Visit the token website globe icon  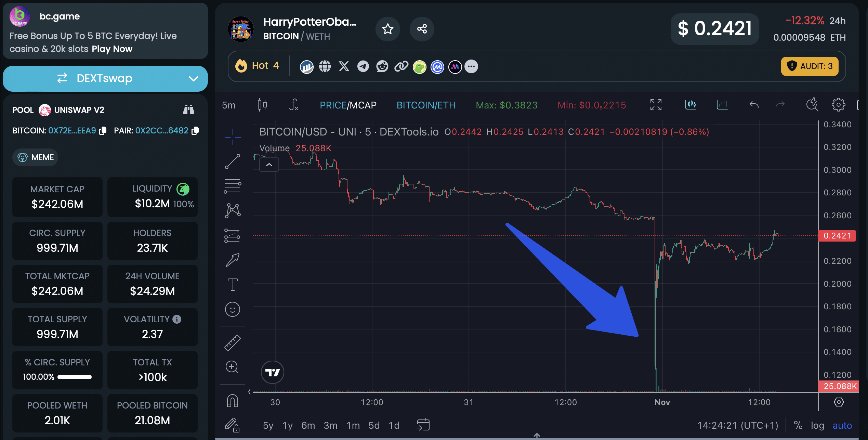pyautogui.click(x=325, y=66)
